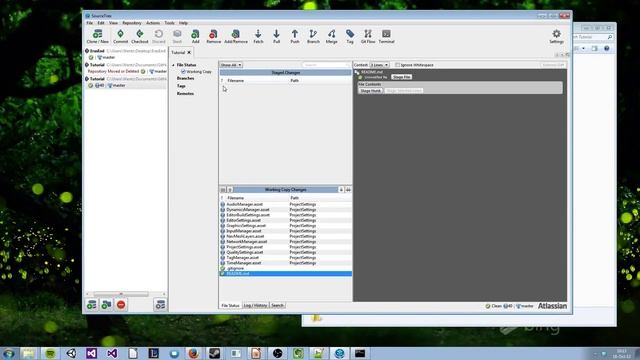
Task: Select the .gitignore file row
Action: click(285, 268)
